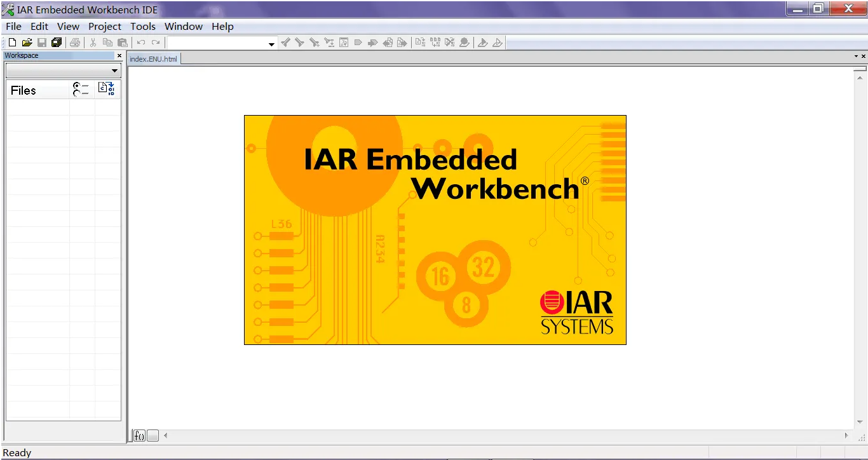The width and height of the screenshot is (868, 460).
Task: Open a file using the folder icon
Action: [27, 43]
